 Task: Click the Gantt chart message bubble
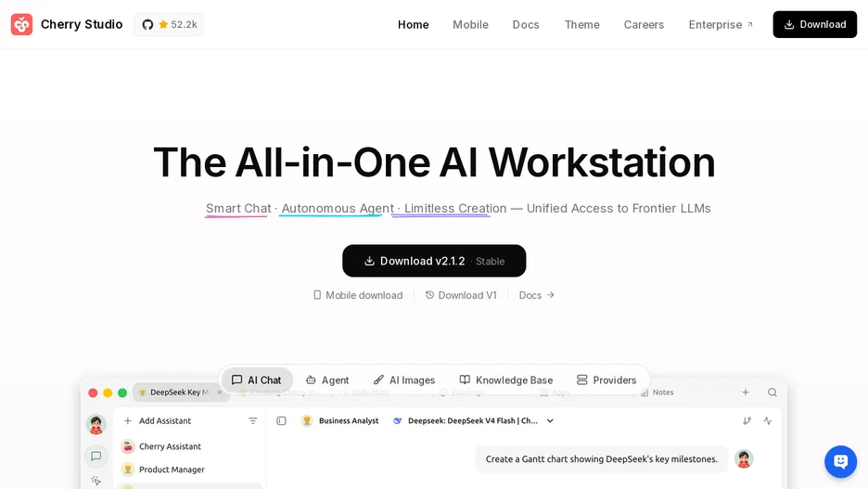tap(601, 459)
